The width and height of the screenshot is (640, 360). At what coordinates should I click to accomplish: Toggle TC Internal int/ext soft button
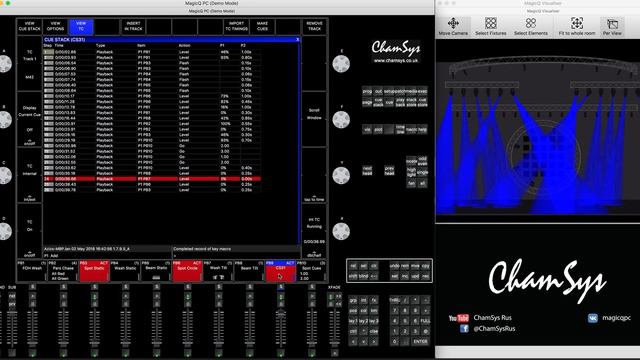[x=29, y=176]
